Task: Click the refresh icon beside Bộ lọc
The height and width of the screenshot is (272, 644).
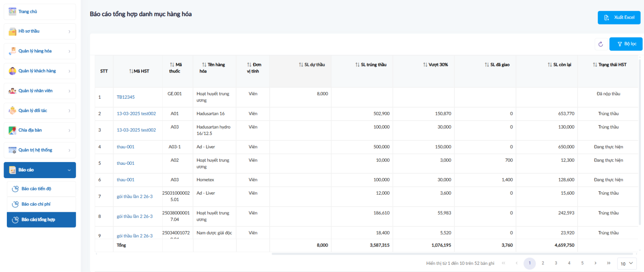Action: pyautogui.click(x=601, y=44)
